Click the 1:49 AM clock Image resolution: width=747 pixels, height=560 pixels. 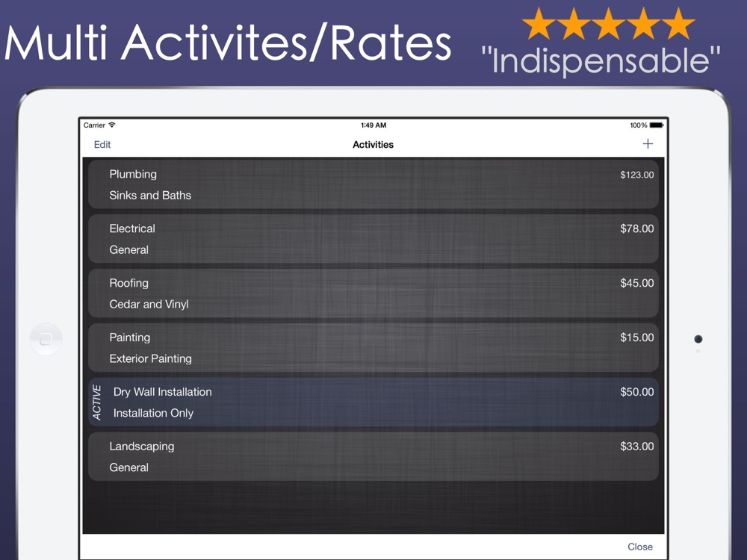373,125
